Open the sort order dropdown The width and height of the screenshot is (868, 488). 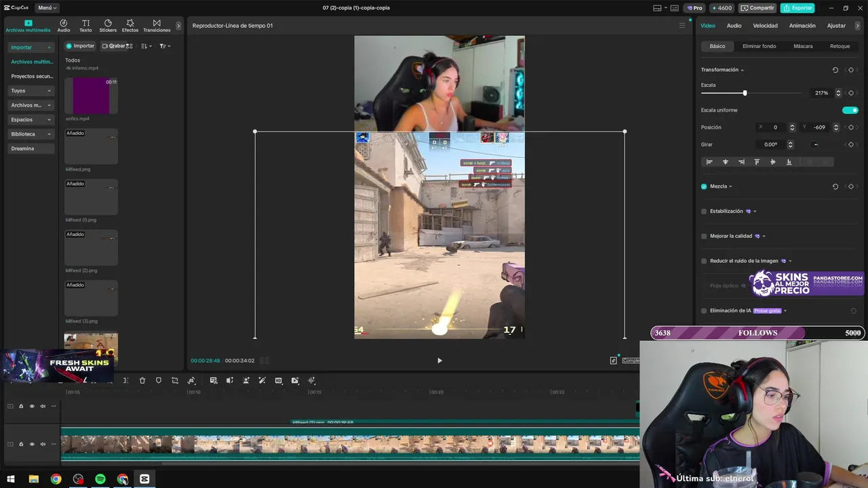(146, 46)
